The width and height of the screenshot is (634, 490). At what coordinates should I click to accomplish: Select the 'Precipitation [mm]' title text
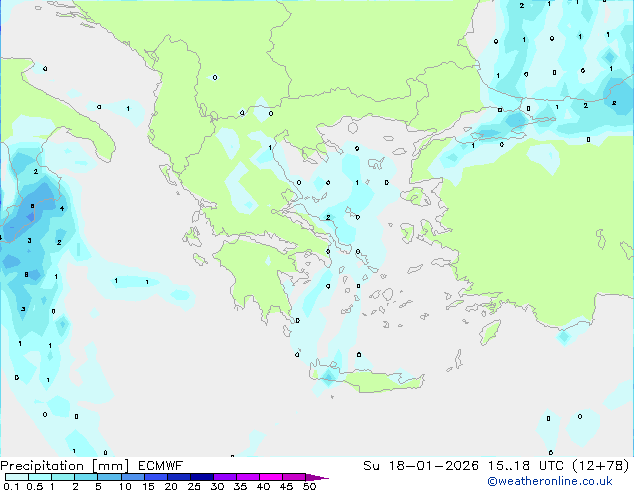(65, 466)
